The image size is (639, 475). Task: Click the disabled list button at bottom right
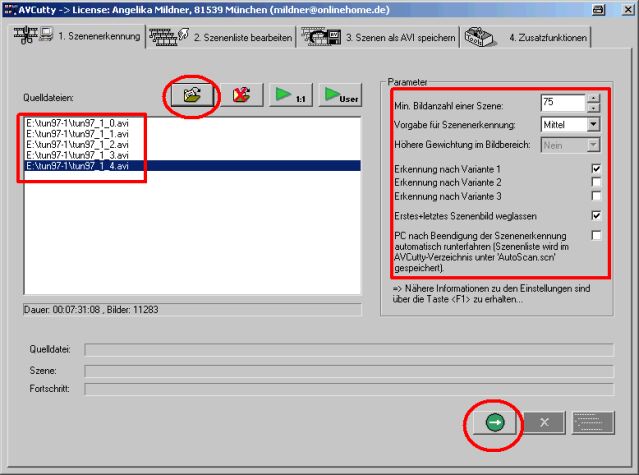593,422
